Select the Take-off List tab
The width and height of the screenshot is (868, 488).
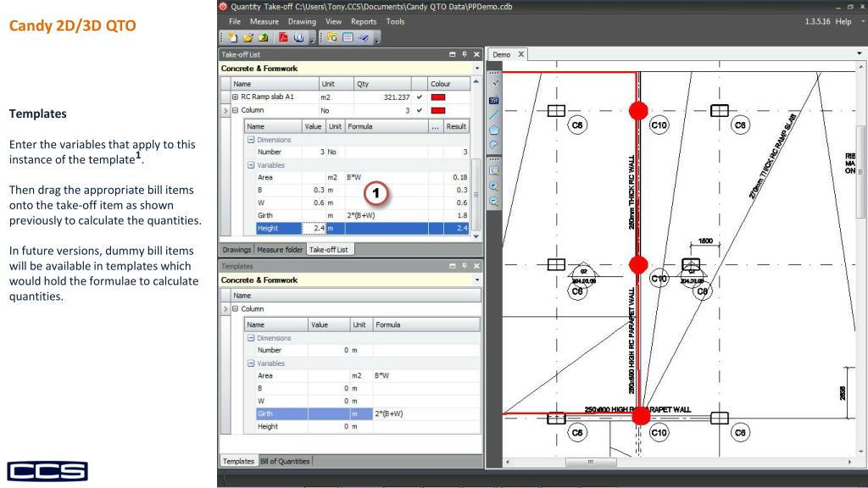pos(329,250)
